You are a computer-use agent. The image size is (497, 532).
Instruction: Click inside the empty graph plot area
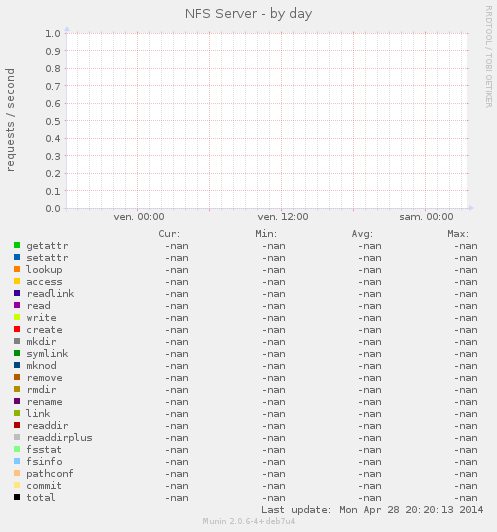267,121
